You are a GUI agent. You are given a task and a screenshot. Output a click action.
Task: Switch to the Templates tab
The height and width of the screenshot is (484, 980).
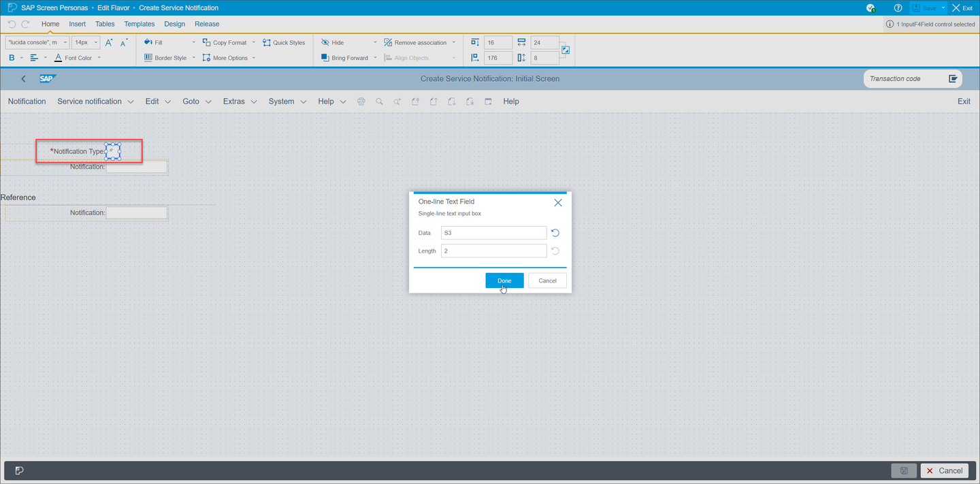[140, 24]
